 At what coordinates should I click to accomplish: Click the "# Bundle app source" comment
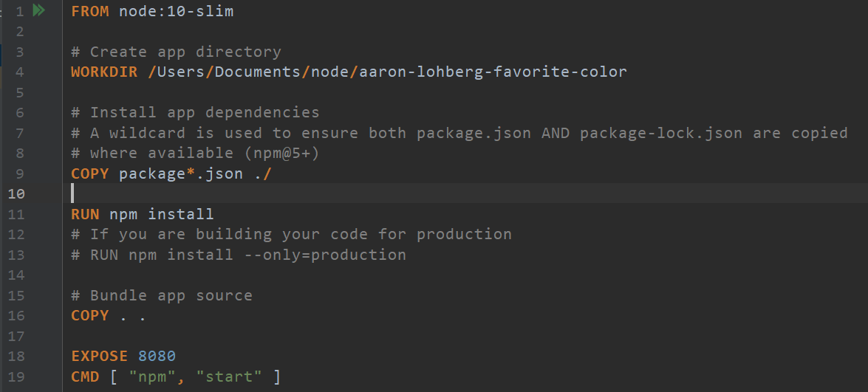point(162,295)
